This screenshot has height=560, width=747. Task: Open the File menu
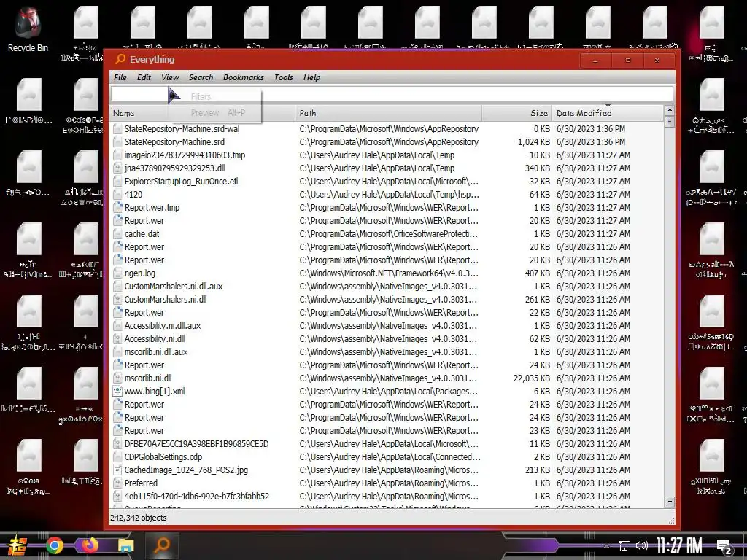120,77
